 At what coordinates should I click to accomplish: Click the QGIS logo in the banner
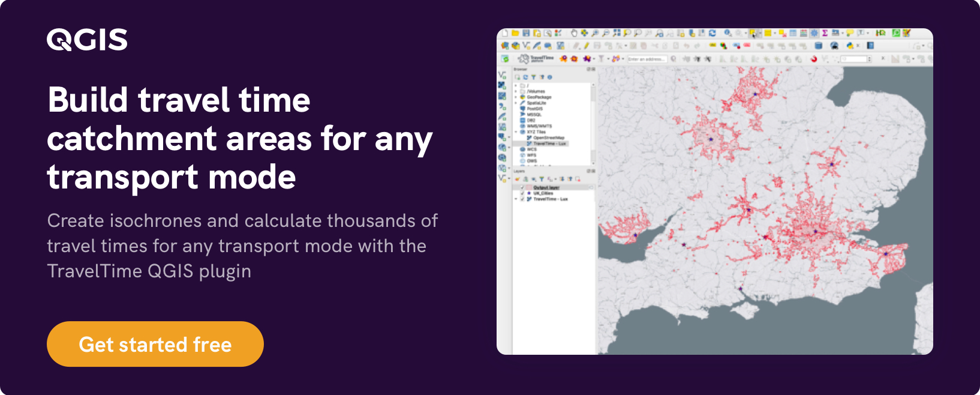pyautogui.click(x=88, y=40)
